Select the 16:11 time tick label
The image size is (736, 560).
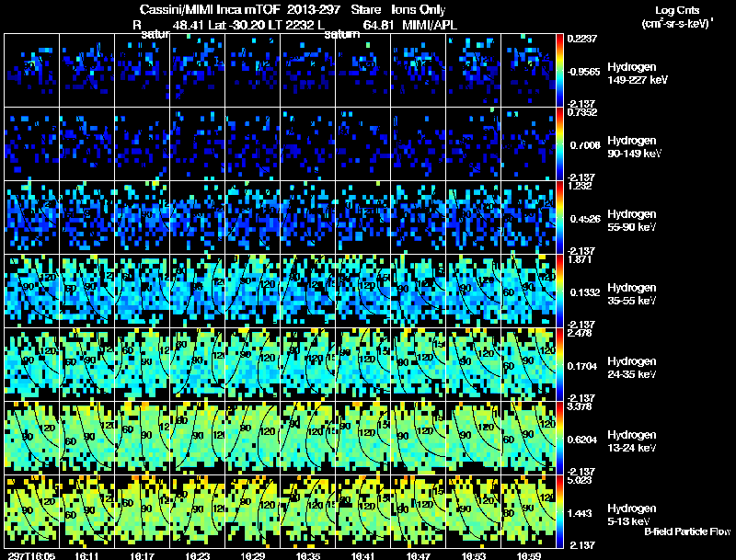[87, 555]
